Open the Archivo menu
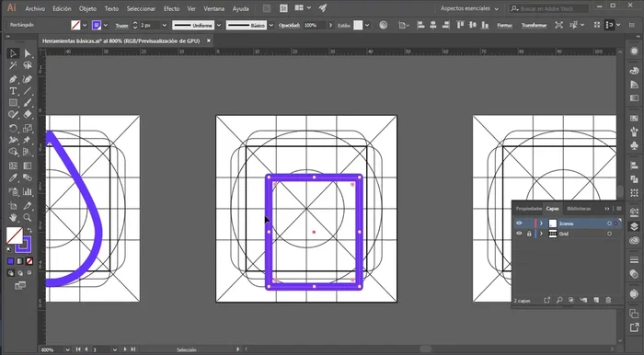Screen dimensions: 644x355 click(x=35, y=8)
